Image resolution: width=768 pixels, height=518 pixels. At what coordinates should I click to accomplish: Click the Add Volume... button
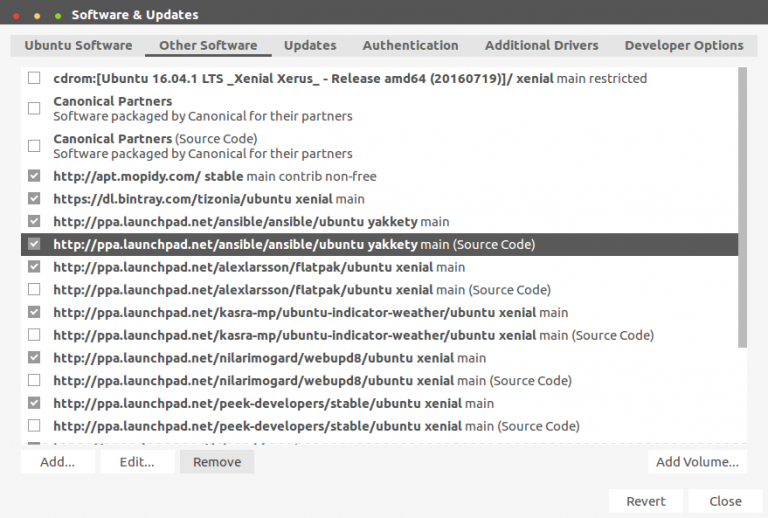[x=697, y=462]
